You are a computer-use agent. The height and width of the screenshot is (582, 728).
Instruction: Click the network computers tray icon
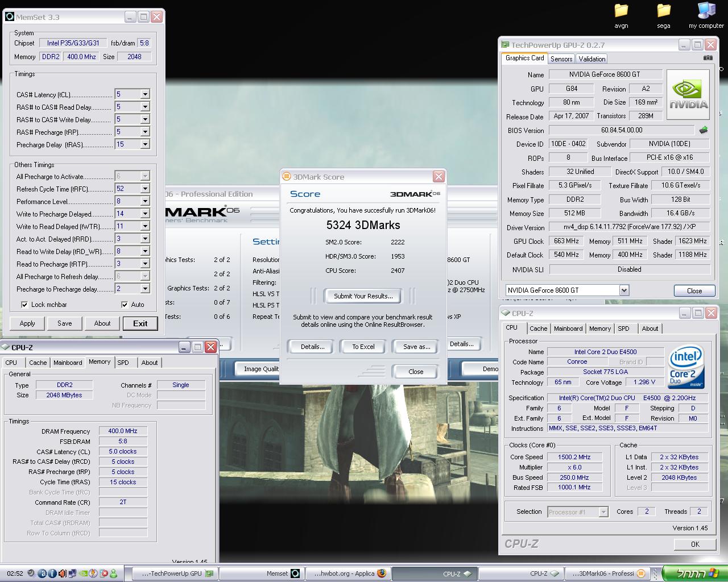point(73,573)
